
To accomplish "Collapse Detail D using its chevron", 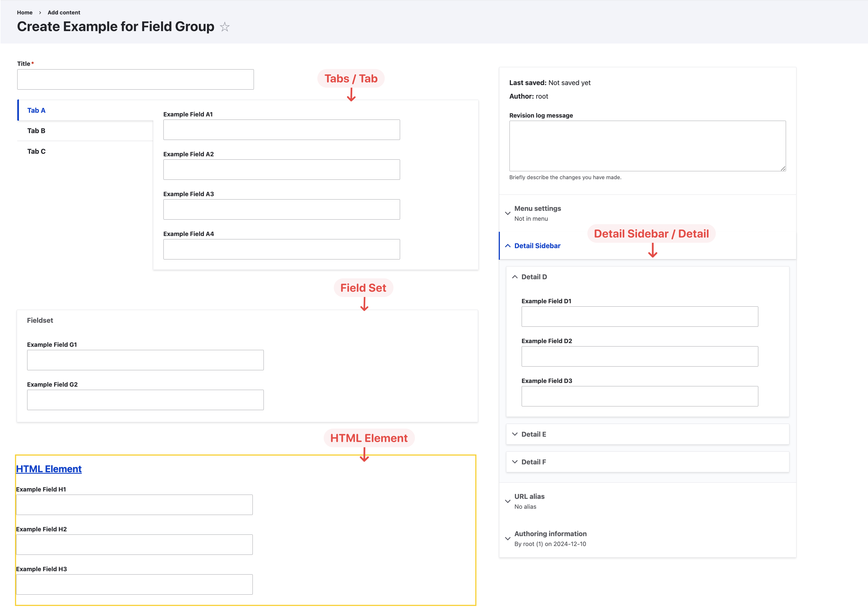I will (x=515, y=277).
